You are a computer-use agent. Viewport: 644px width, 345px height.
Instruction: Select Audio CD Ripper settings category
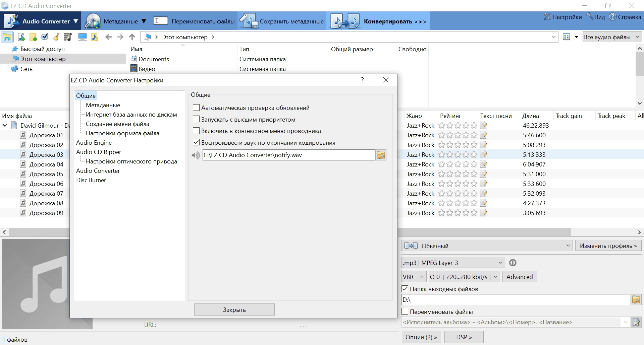(99, 152)
